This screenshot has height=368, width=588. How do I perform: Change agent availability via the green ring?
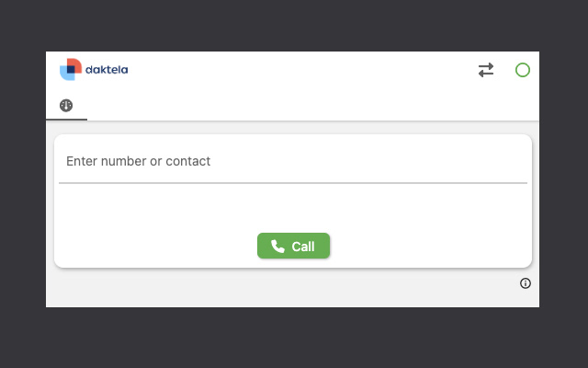[x=523, y=70]
